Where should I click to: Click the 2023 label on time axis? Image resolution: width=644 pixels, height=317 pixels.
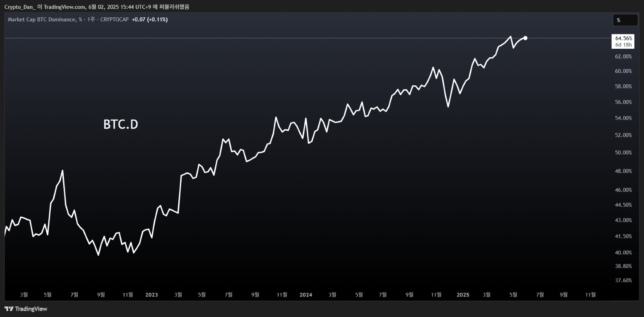coord(151,294)
